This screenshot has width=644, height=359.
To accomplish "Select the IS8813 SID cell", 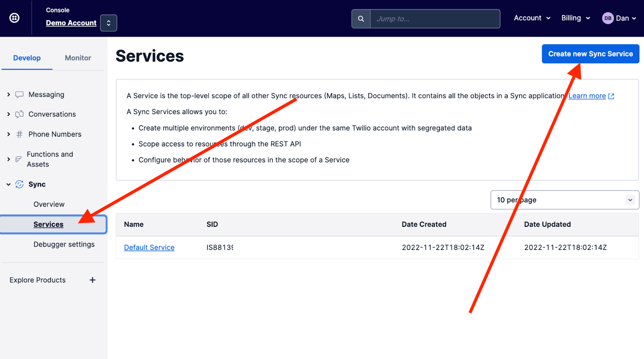I will point(220,247).
